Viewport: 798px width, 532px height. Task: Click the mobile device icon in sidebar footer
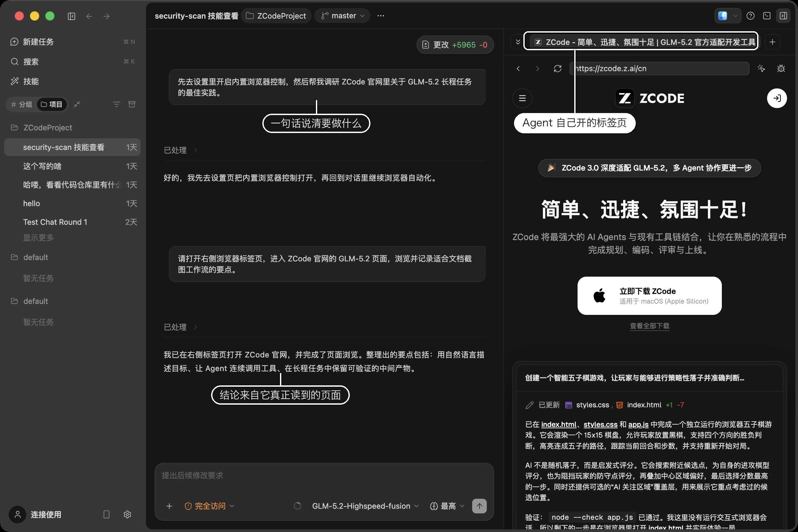pos(106,514)
